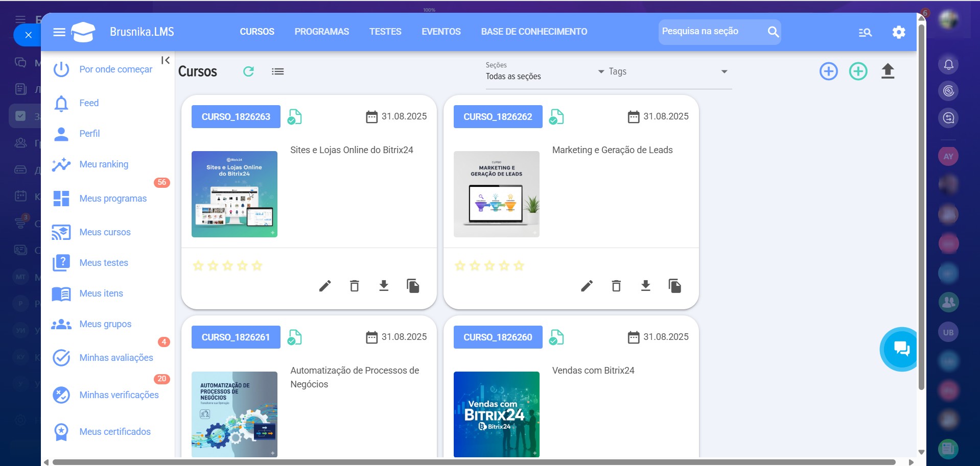Edit course CURSO_1826263 with the pencil icon
The height and width of the screenshot is (466, 980).
pyautogui.click(x=325, y=286)
